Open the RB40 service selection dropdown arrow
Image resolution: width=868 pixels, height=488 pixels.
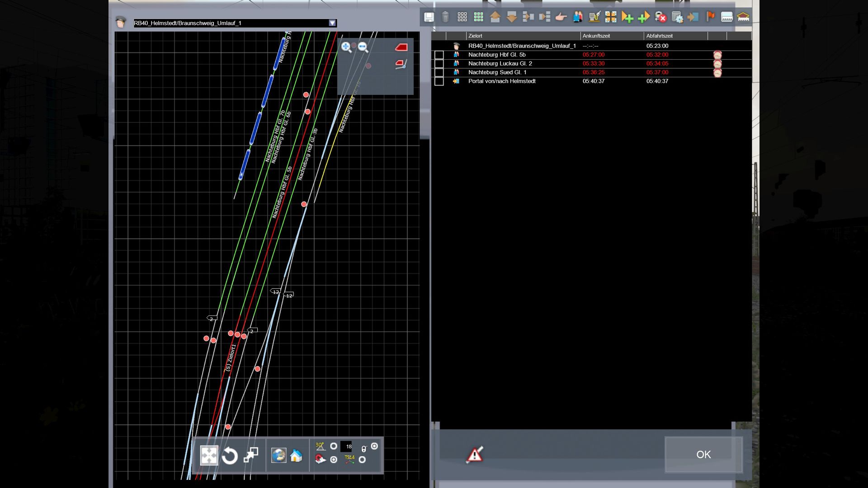(332, 23)
